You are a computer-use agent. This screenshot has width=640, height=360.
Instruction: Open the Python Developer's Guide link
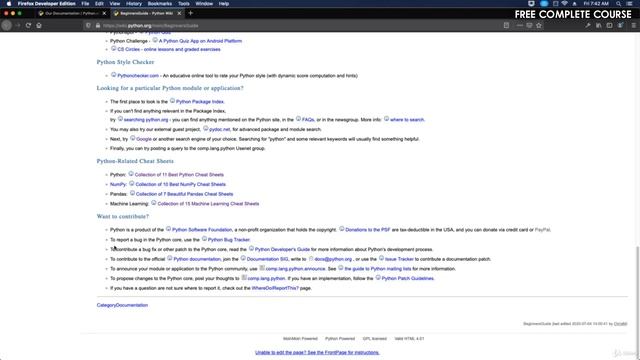tap(282, 249)
